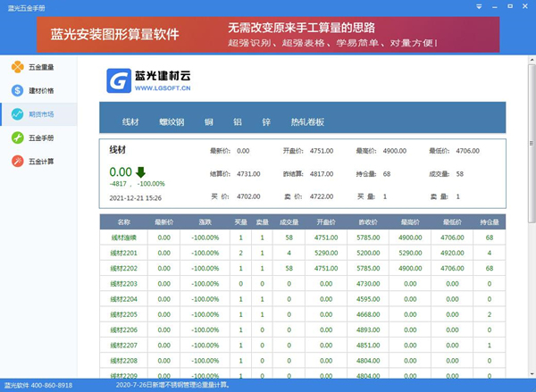Screen dimensions: 536x392
Task: Click the 五金计算 sidebar icon
Action: point(18,161)
